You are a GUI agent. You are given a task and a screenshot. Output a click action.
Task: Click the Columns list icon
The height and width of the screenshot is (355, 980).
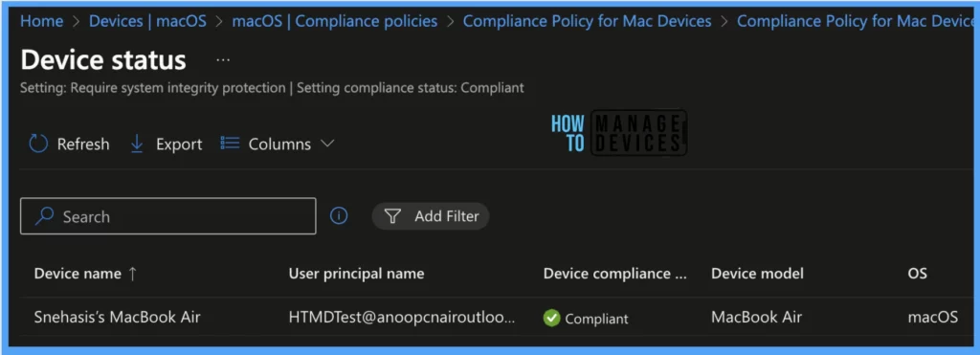pyautogui.click(x=230, y=144)
